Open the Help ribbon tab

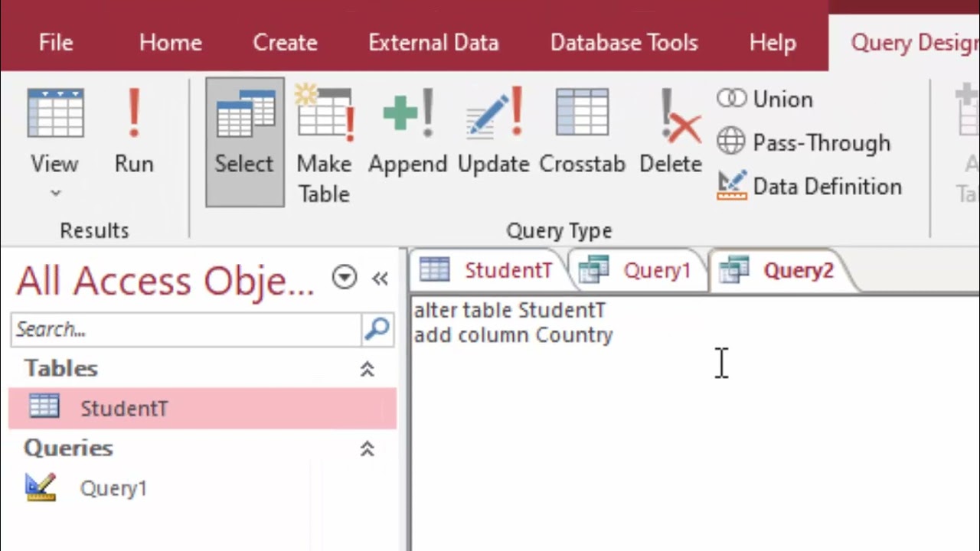point(773,42)
